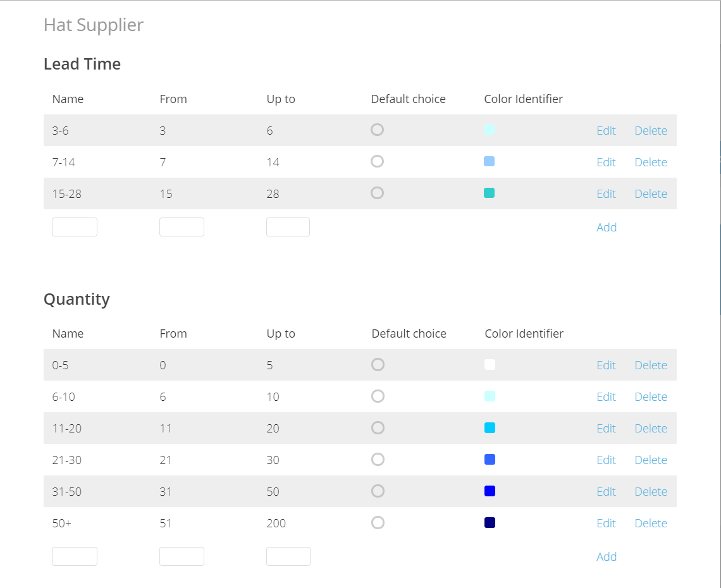Add new quantity range entry
Image resolution: width=721 pixels, height=588 pixels.
[x=606, y=557]
